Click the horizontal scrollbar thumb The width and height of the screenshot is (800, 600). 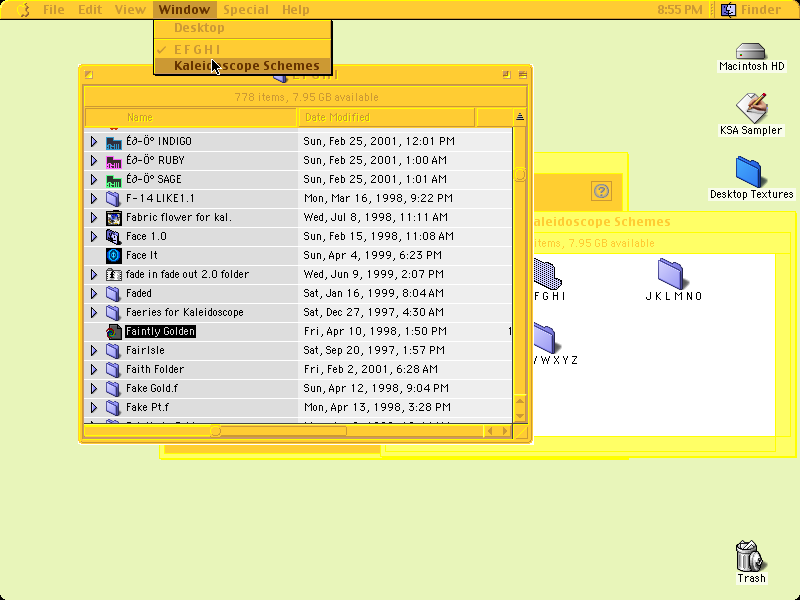pos(216,431)
